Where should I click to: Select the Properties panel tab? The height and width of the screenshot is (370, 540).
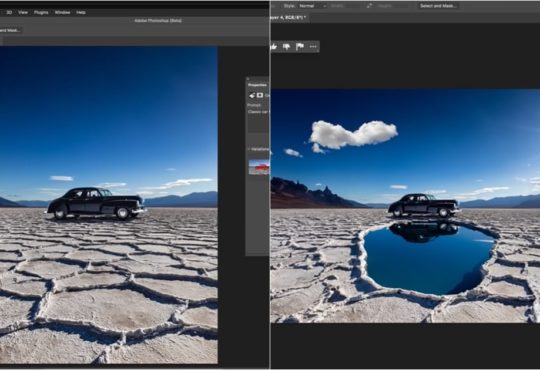(x=257, y=85)
